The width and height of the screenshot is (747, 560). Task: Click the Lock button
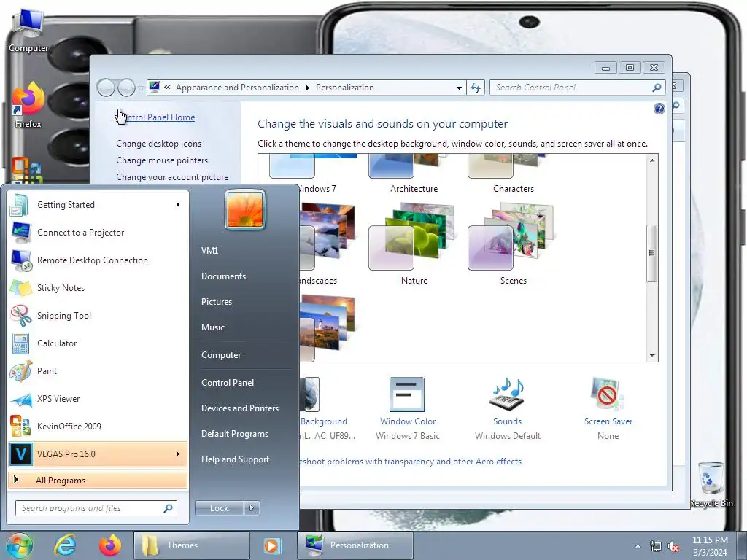pyautogui.click(x=219, y=508)
